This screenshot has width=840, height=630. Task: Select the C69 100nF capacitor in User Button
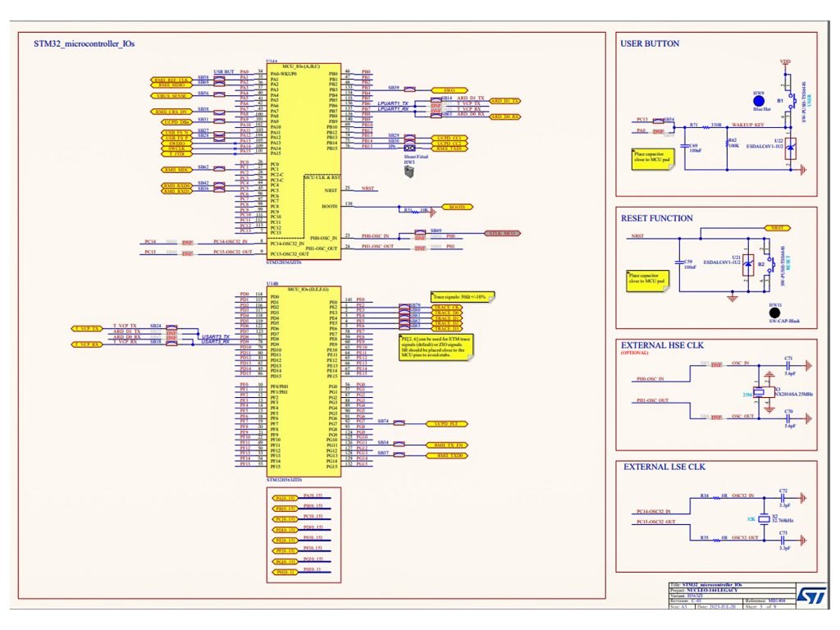click(684, 146)
